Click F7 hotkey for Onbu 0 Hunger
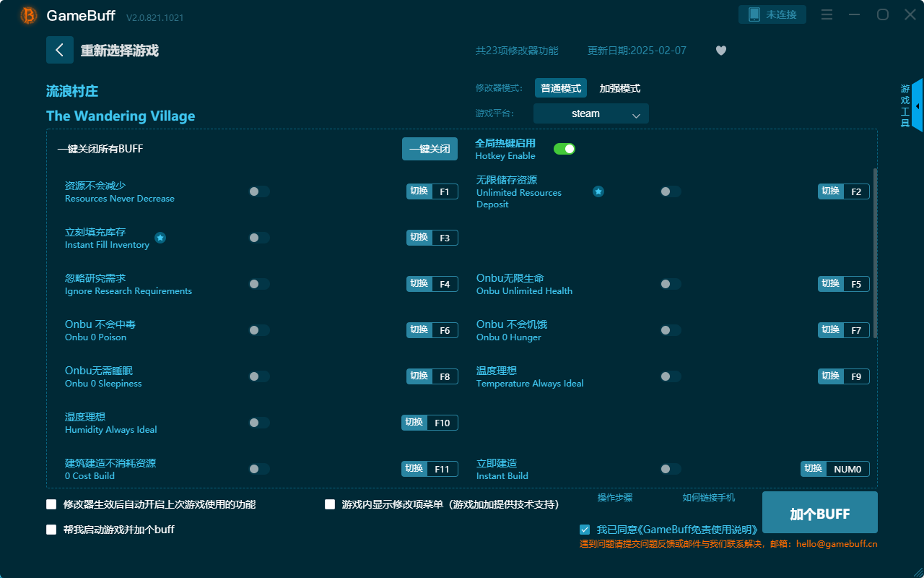 coord(844,330)
